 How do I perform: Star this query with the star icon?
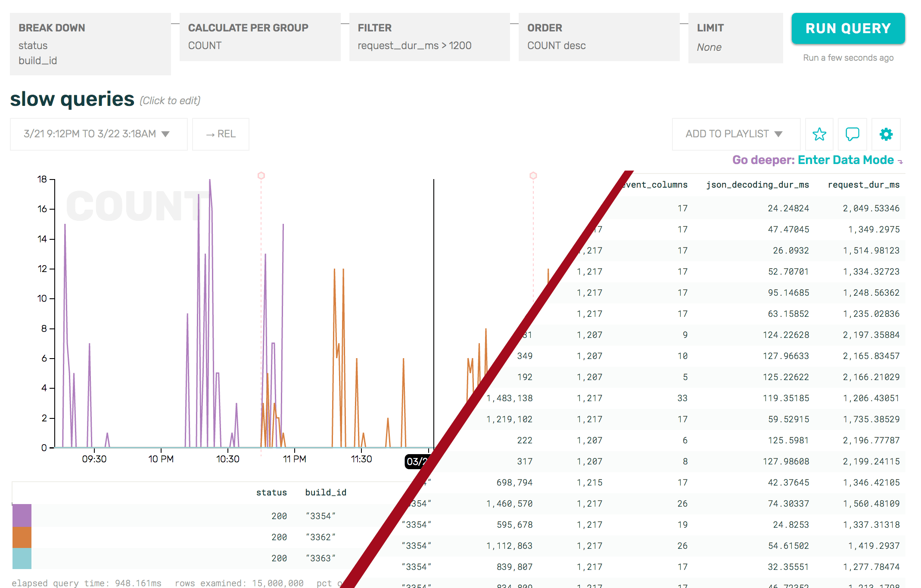[819, 134]
